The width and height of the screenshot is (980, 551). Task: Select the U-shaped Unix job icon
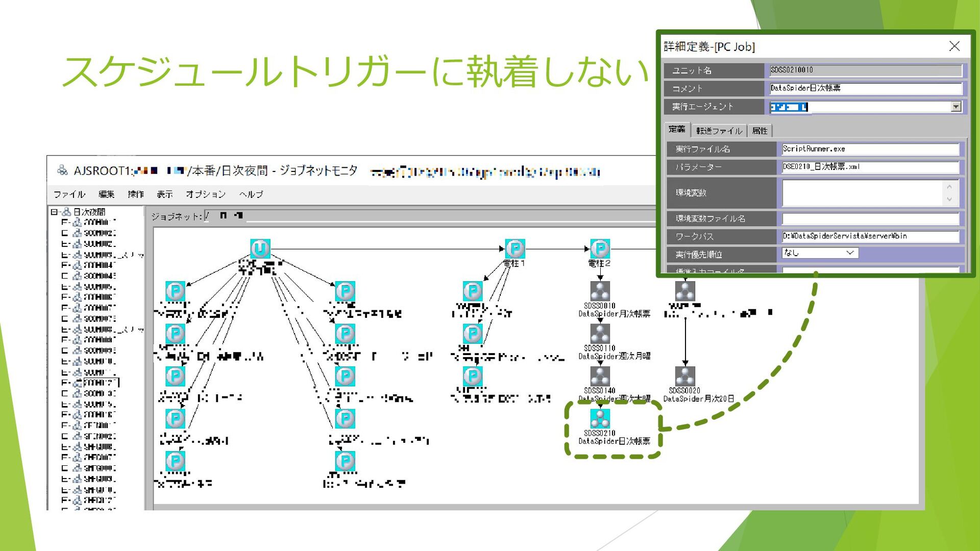260,248
